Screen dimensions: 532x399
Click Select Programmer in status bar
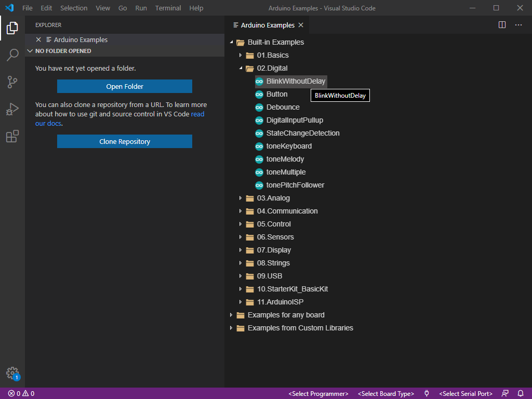coord(318,394)
